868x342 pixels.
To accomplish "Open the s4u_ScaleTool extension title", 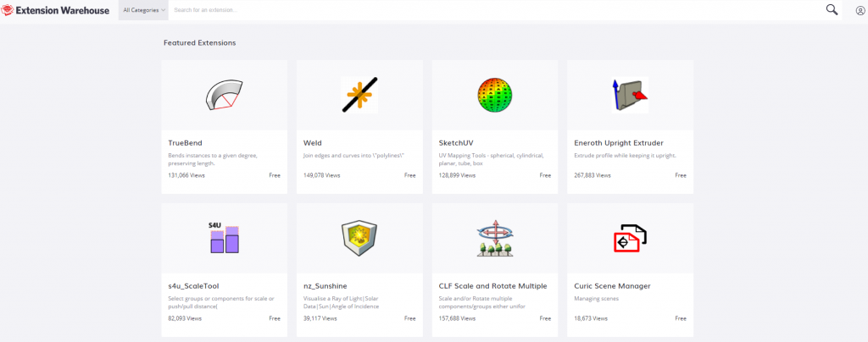I will pos(194,285).
